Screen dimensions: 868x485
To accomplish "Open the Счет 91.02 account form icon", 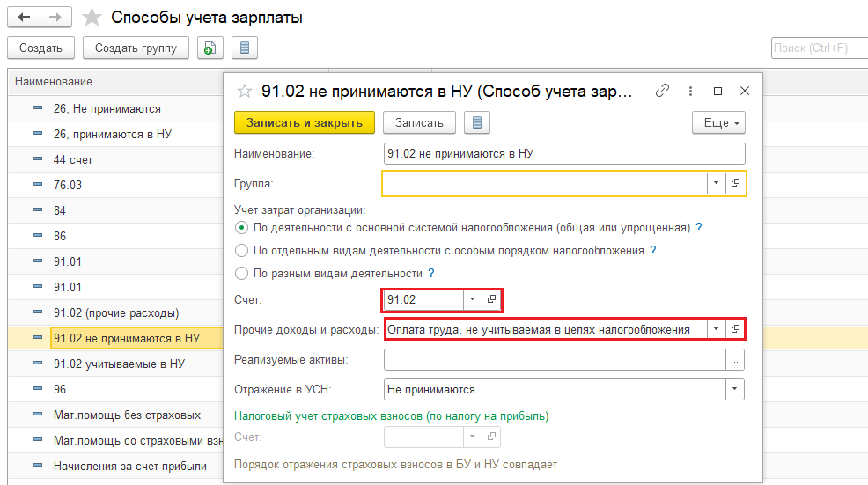I will click(x=492, y=299).
